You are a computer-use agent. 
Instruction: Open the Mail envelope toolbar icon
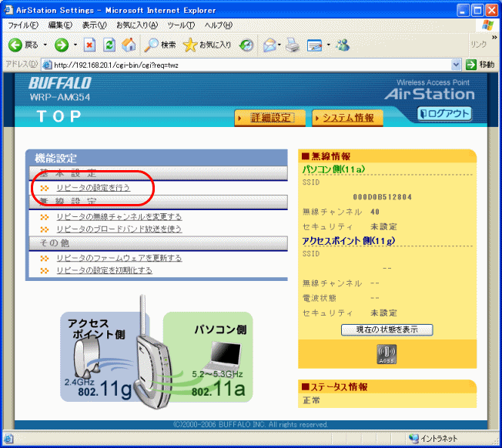pos(269,45)
